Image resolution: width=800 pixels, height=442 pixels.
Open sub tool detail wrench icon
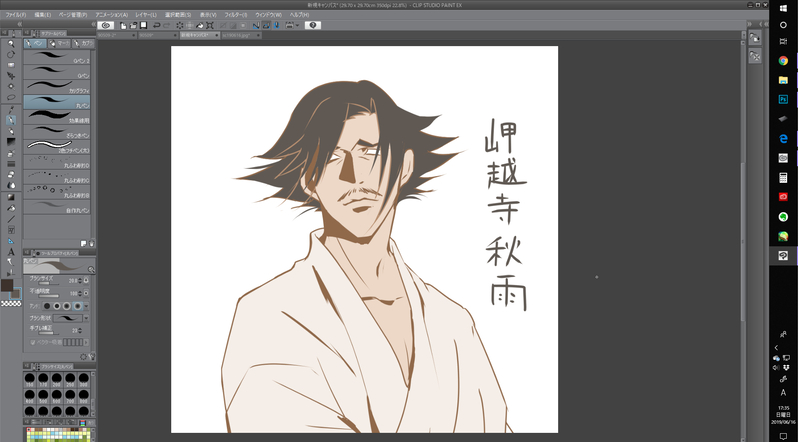click(92, 356)
